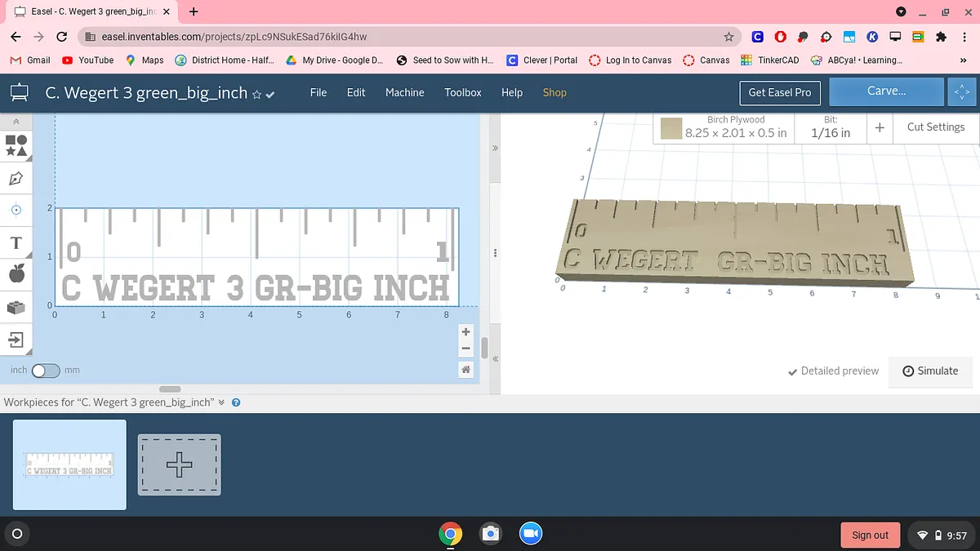The width and height of the screenshot is (980, 551).
Task: Collapse the left tool panel chevron
Action: (x=16, y=121)
